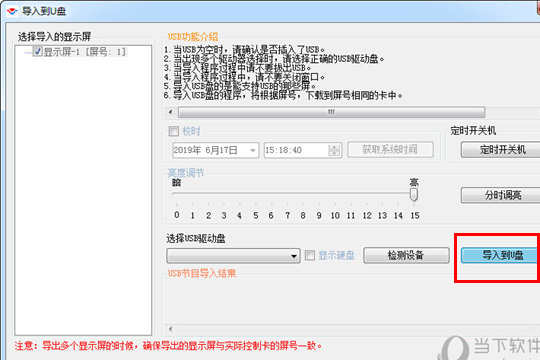Click the USB功能介绍 heading
540x360 pixels.
[x=193, y=37]
